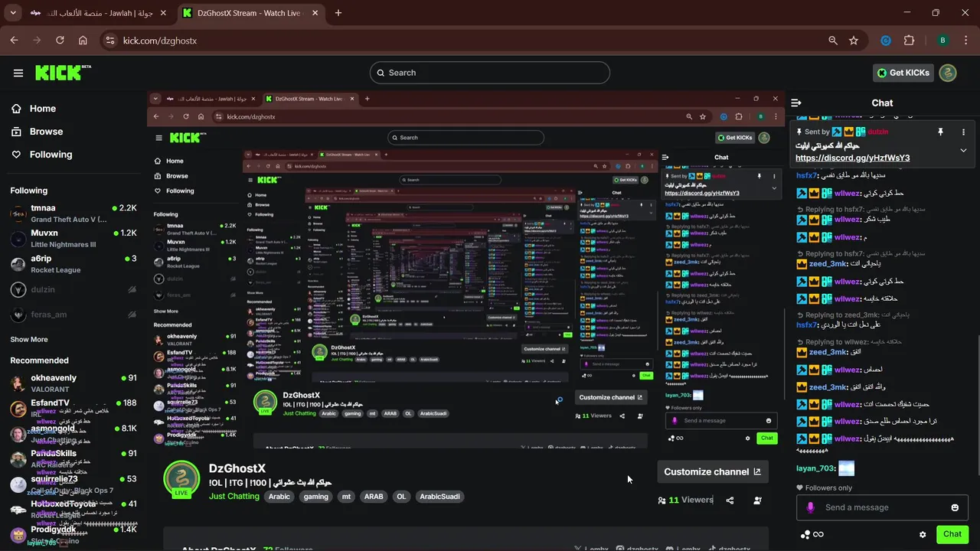980x551 pixels.
Task: Open EsfandTV recommended channel
Action: (x=73, y=409)
